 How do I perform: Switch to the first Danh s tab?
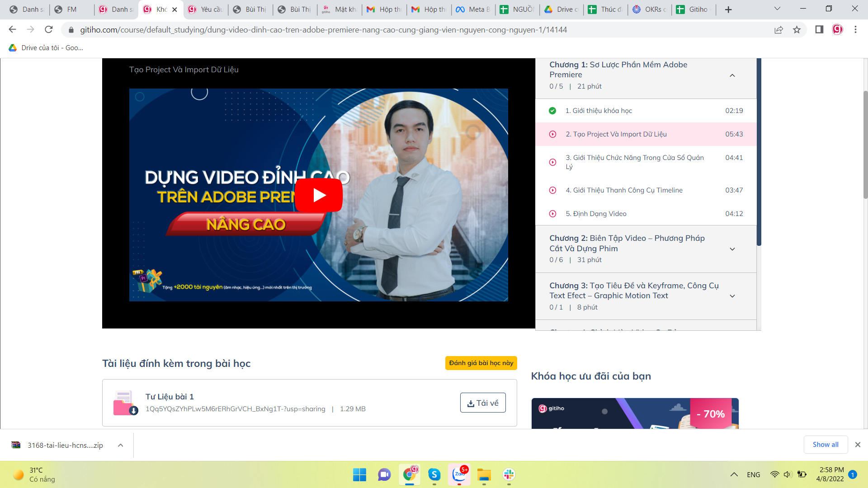pyautogui.click(x=27, y=9)
